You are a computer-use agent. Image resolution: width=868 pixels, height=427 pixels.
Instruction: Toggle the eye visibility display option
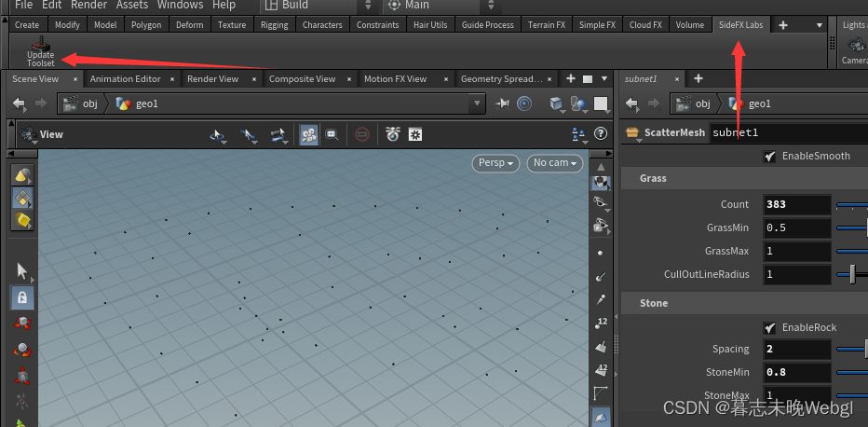point(601,202)
